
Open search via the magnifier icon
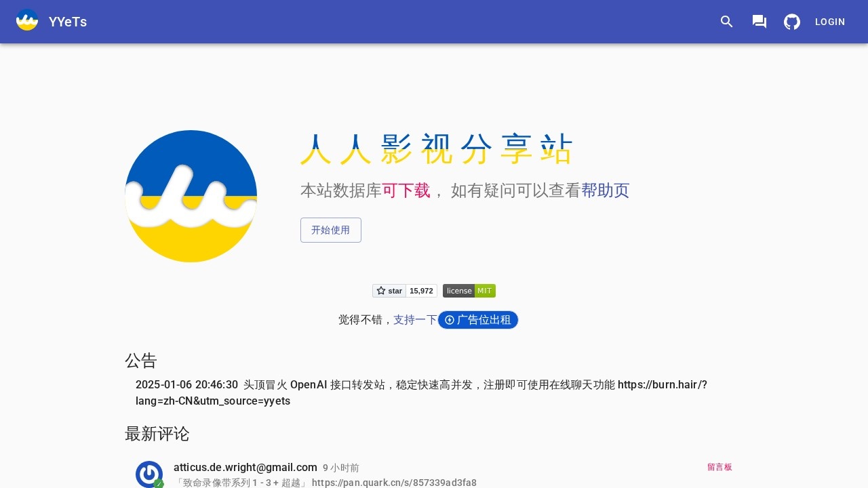pyautogui.click(x=727, y=22)
